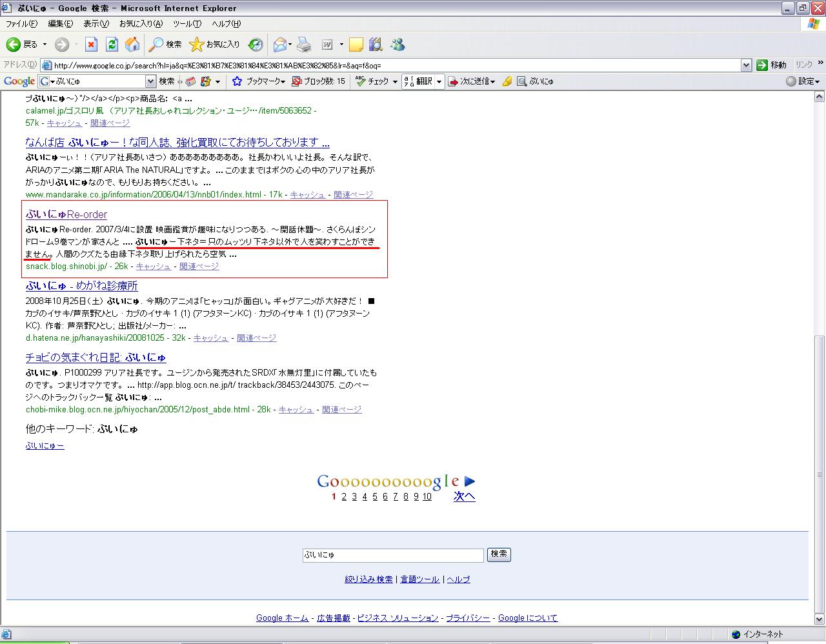Click the popup blocker ブロック数: 15 button
826x644 pixels.
(318, 81)
